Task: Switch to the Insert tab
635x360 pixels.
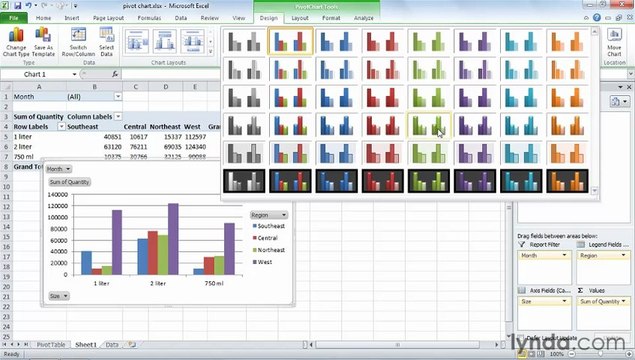Action: (72, 18)
